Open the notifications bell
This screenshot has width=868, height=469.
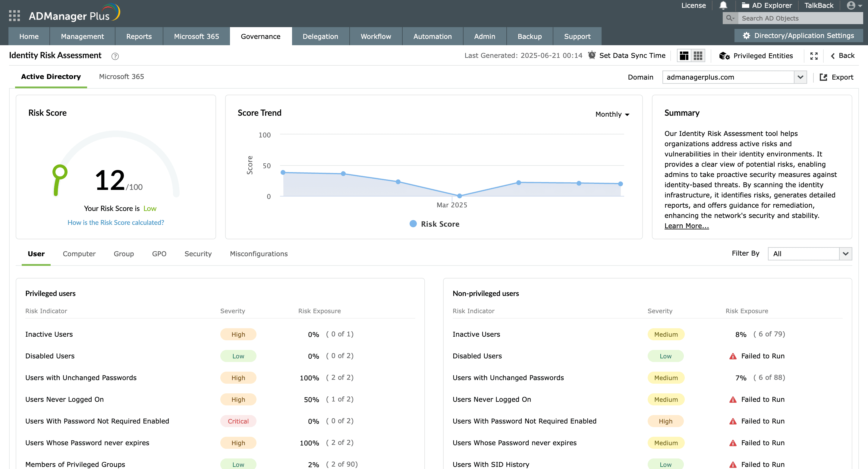pyautogui.click(x=723, y=5)
